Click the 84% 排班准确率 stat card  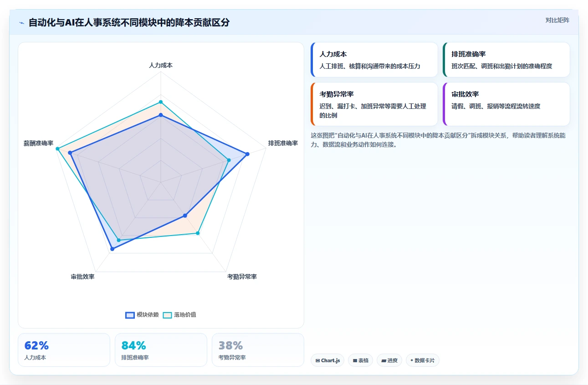coord(161,350)
